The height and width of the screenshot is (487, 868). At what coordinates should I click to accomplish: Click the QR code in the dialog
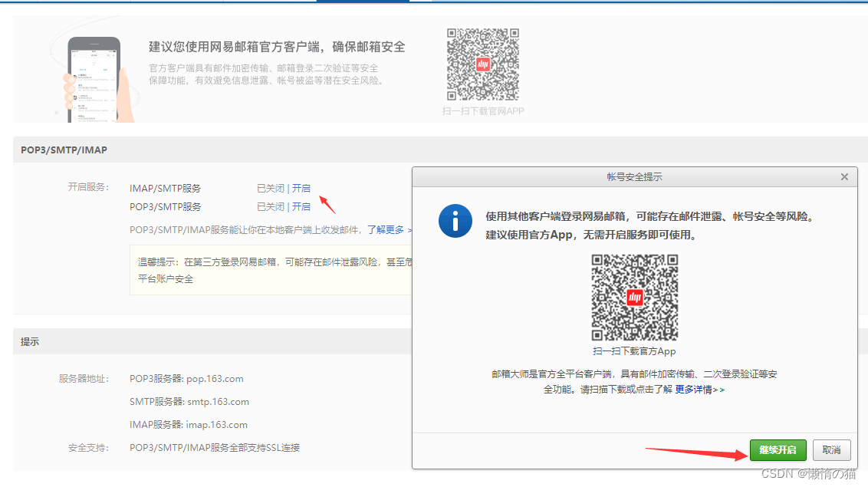[x=634, y=298]
